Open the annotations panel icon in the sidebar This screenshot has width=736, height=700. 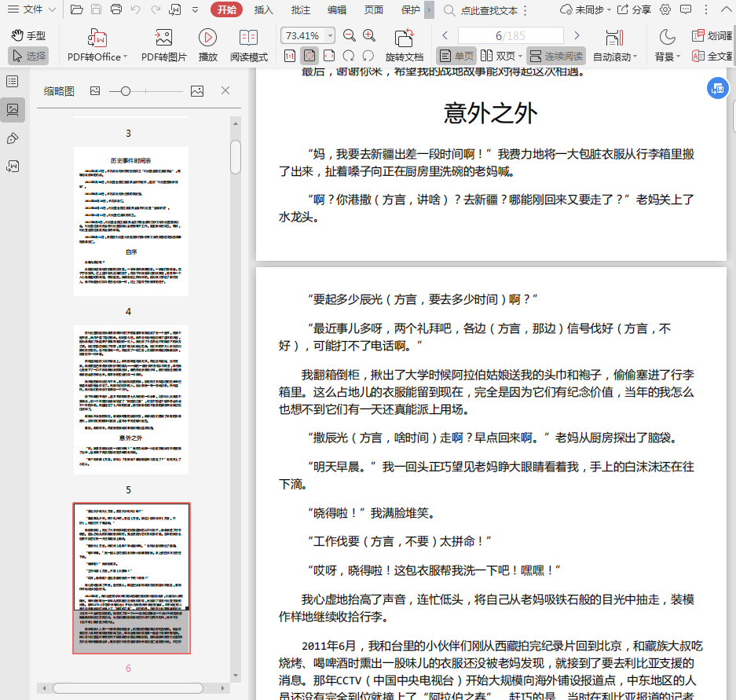(x=13, y=167)
